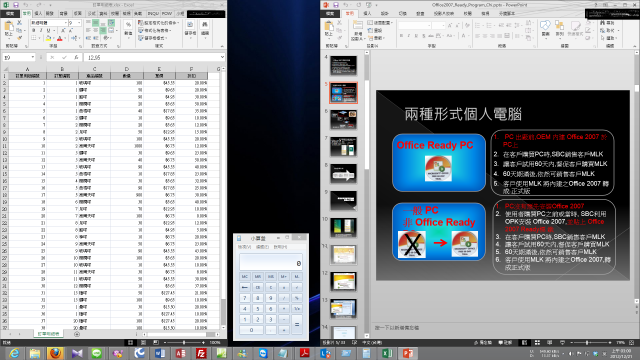Click the Excel zoom slider
The height and width of the screenshot is (360, 640).
tap(184, 342)
